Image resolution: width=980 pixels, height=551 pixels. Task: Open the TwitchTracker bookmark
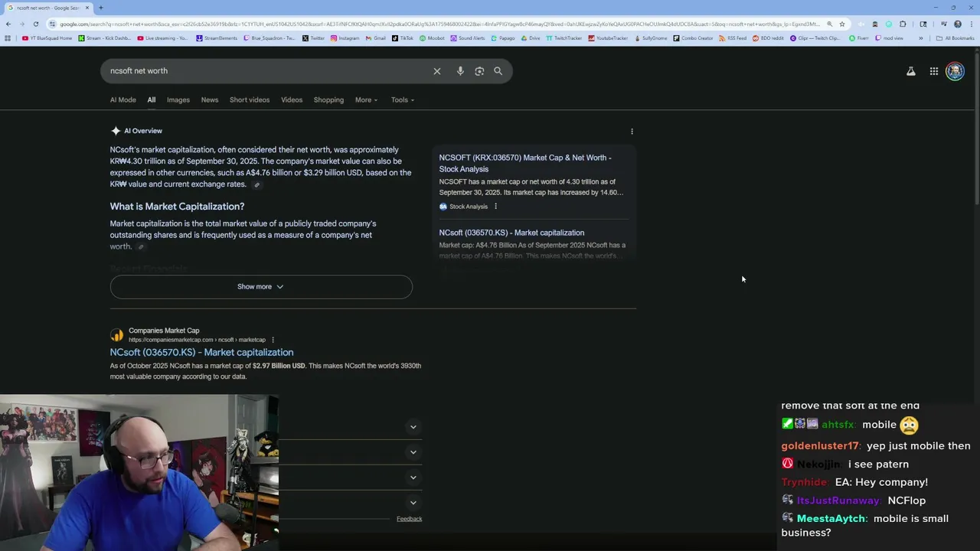coord(563,38)
